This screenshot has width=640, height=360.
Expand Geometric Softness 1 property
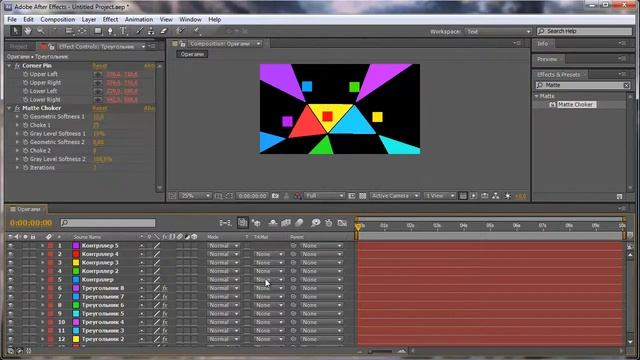[18, 117]
